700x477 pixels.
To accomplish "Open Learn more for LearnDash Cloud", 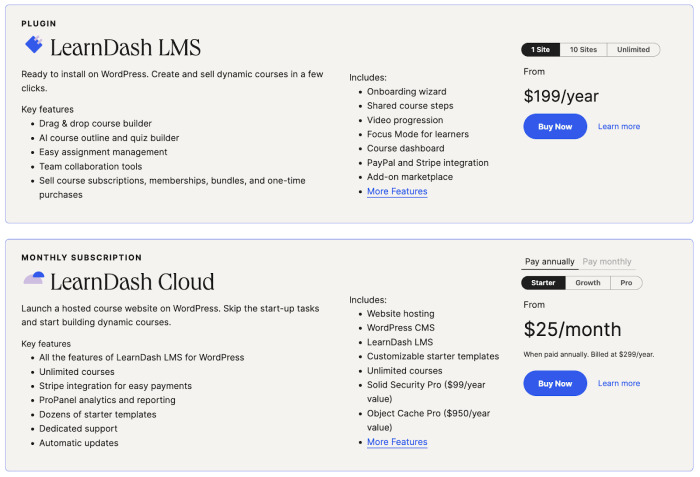I will [619, 383].
